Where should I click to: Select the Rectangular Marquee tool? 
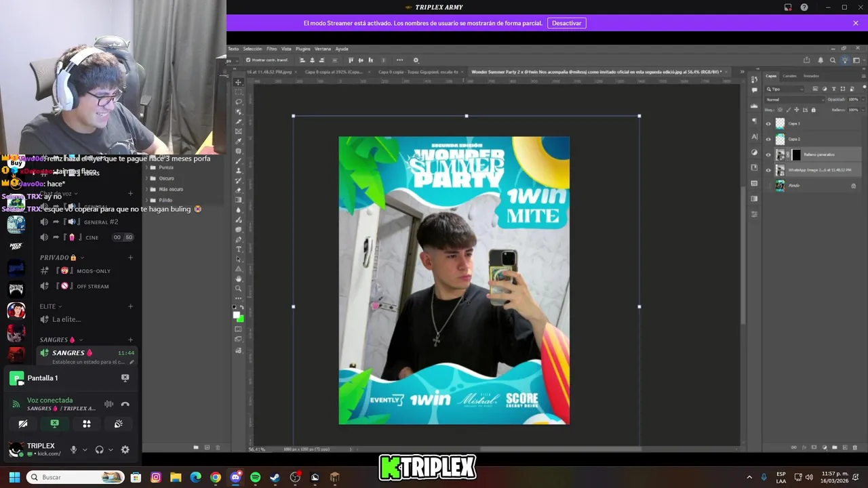point(238,92)
